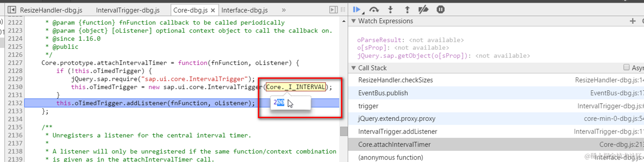Select IntervalTrigger.addListener stack frame

496,132
